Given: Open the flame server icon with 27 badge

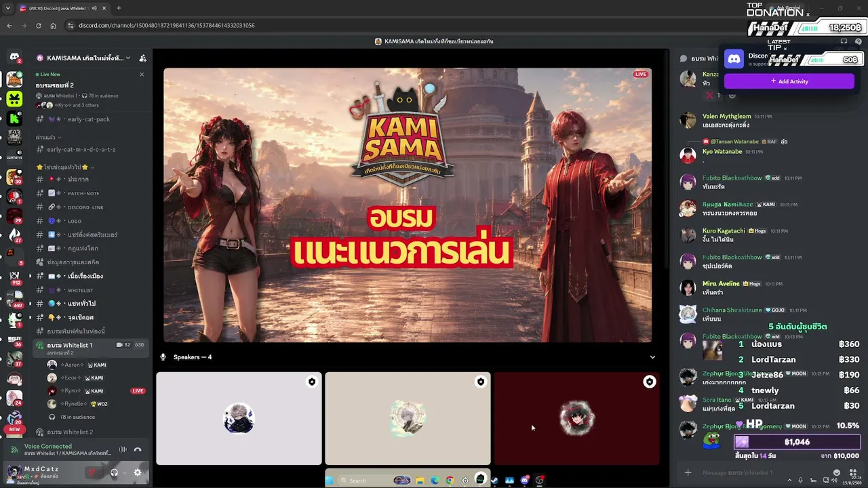Looking at the screenshot, I should pos(14,235).
